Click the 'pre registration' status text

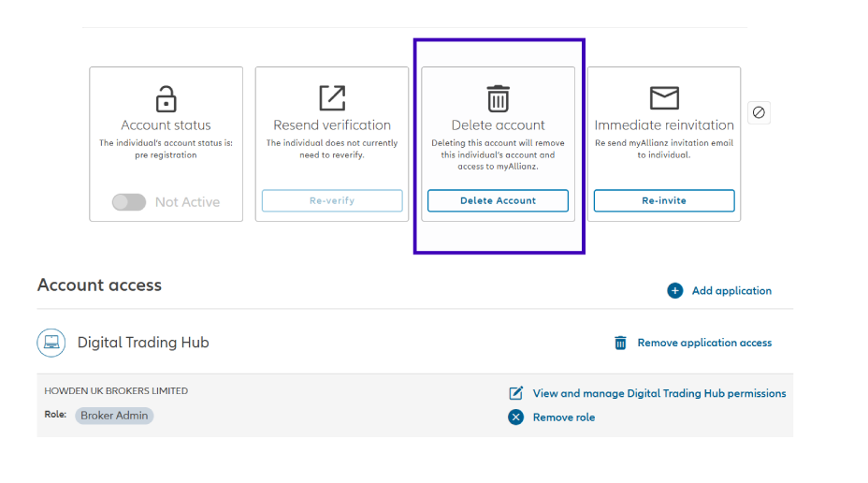tap(166, 155)
